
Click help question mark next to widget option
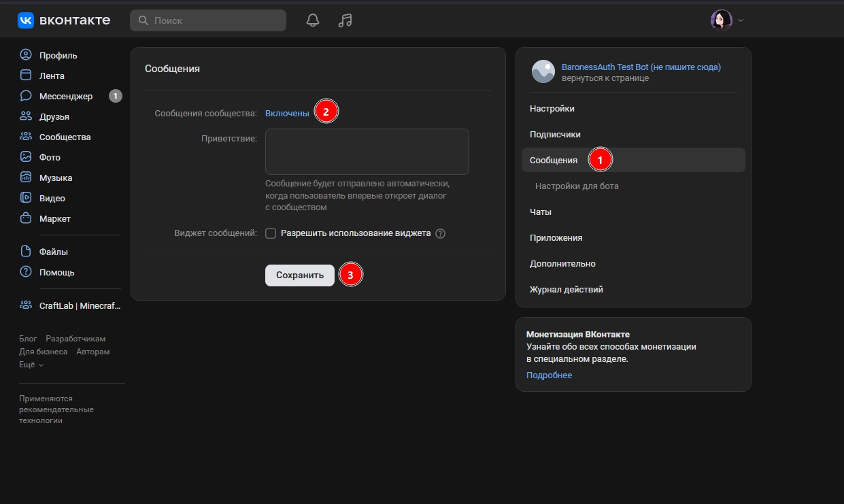pyautogui.click(x=440, y=233)
